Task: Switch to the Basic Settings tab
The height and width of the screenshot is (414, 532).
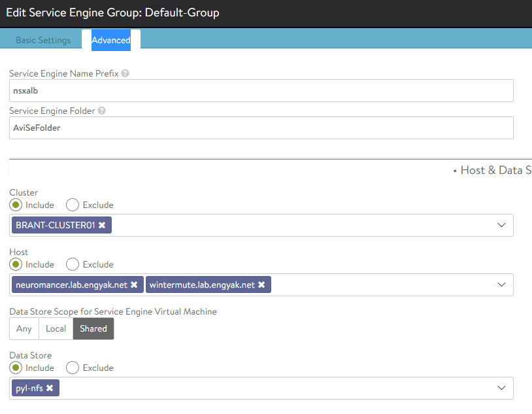Action: point(43,40)
